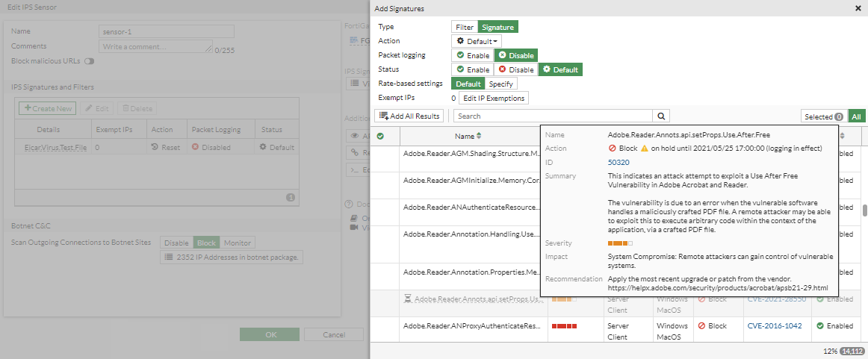
Task: Click Add All Results button
Action: click(x=410, y=116)
